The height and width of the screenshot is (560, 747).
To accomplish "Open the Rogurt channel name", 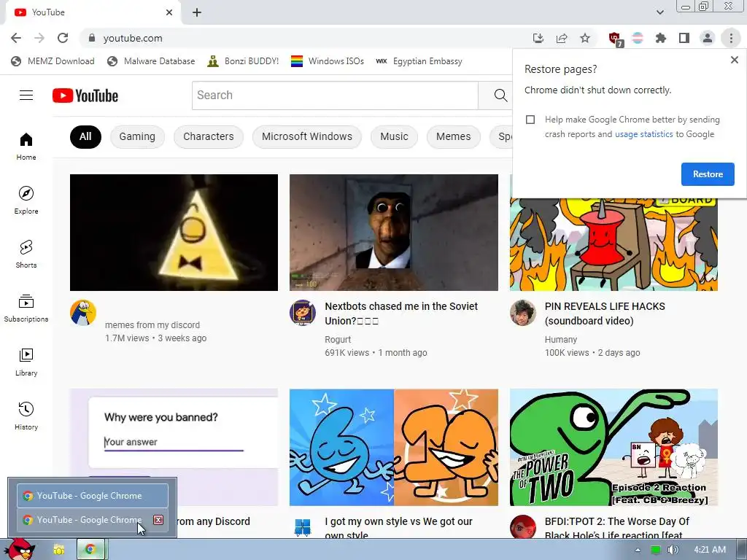I will coord(338,340).
